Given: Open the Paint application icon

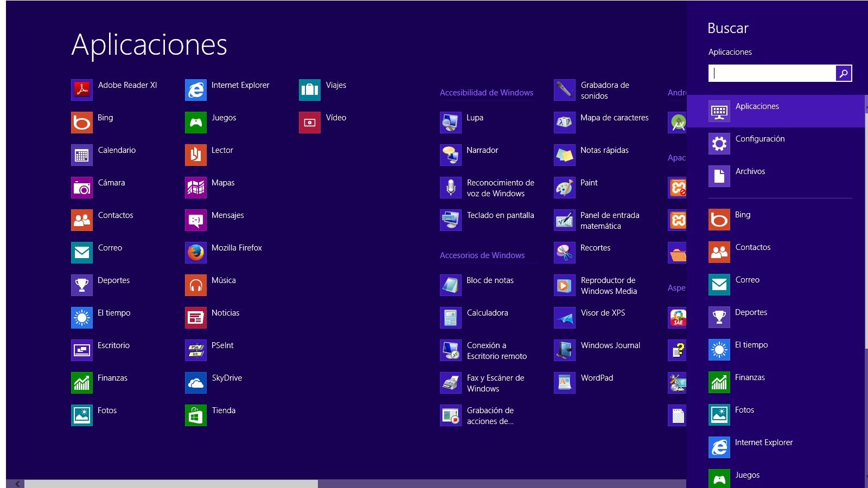Looking at the screenshot, I should click(564, 188).
